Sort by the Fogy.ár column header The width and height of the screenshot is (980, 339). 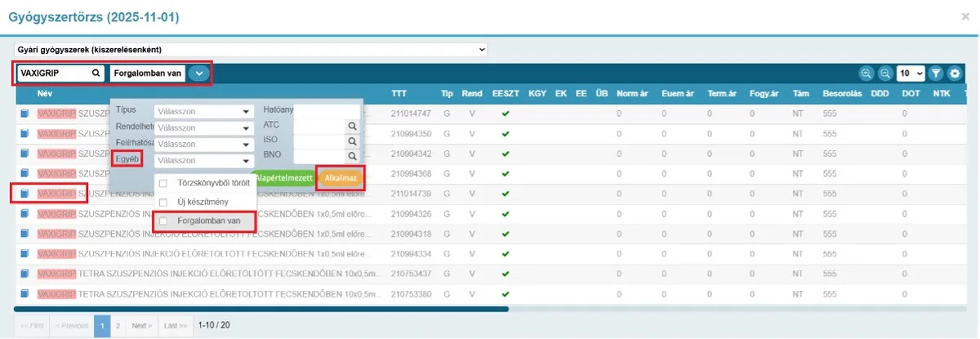[x=763, y=93]
